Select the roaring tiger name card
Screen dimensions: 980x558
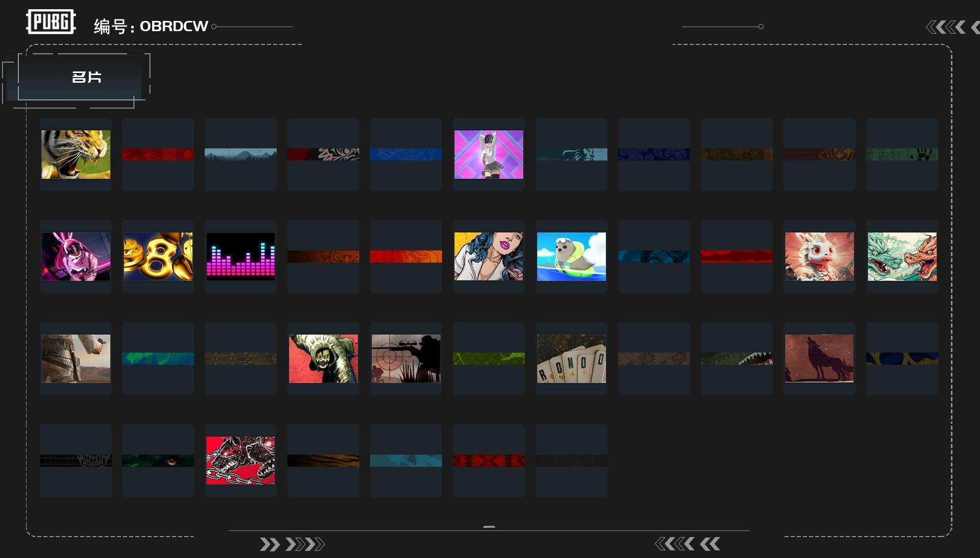(x=76, y=154)
